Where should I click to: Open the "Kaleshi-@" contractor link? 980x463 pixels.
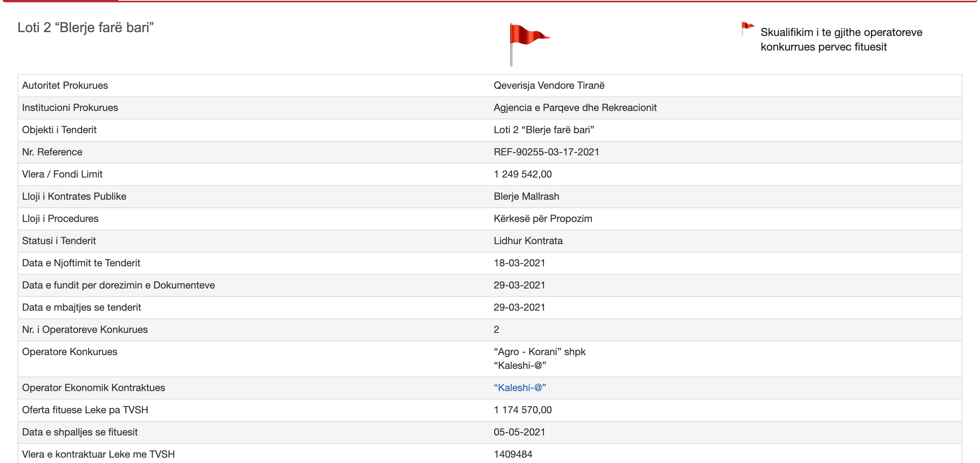(519, 388)
